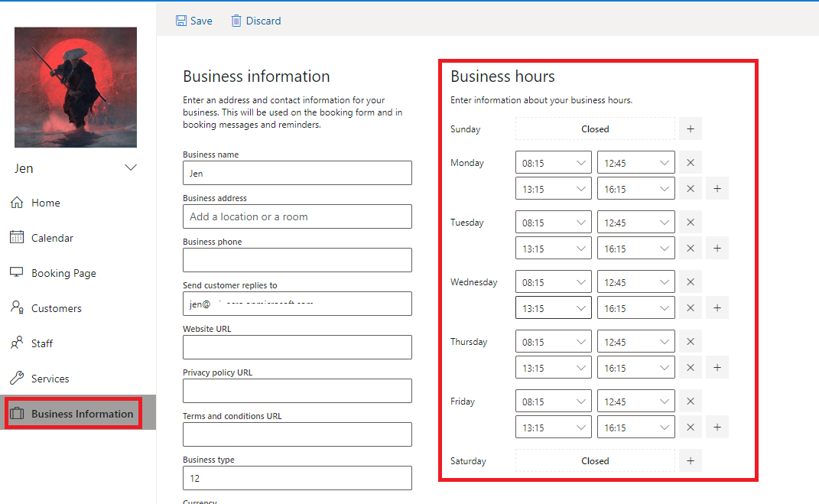Screen dimensions: 819x504
Task: Open Friday 12:45 end time dropdown
Action: 635,401
